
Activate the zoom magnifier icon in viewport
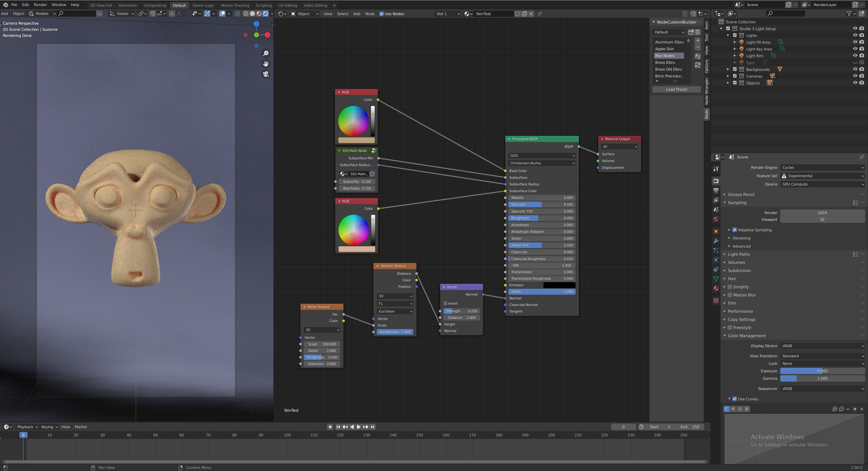click(x=266, y=53)
